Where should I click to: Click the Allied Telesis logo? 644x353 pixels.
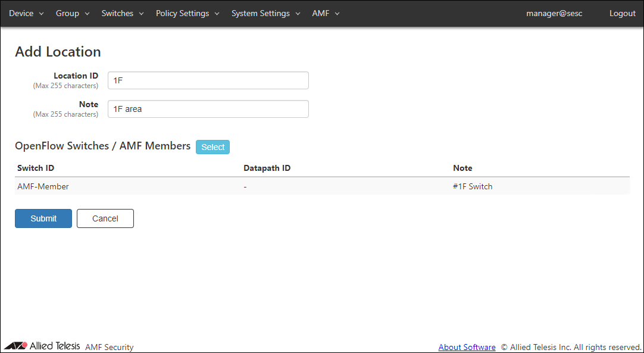[x=42, y=346]
